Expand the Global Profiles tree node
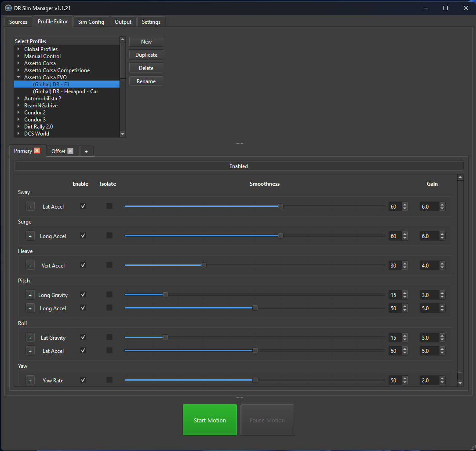The image size is (476, 451). (x=18, y=49)
